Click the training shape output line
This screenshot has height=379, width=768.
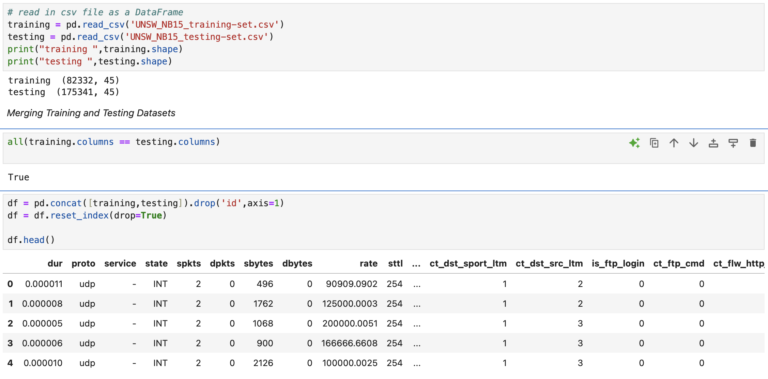point(64,80)
